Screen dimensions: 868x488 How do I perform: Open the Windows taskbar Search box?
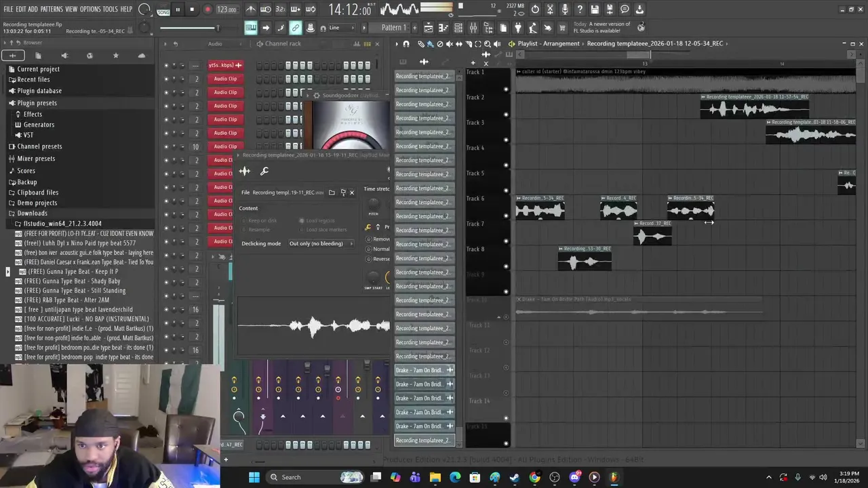click(313, 477)
